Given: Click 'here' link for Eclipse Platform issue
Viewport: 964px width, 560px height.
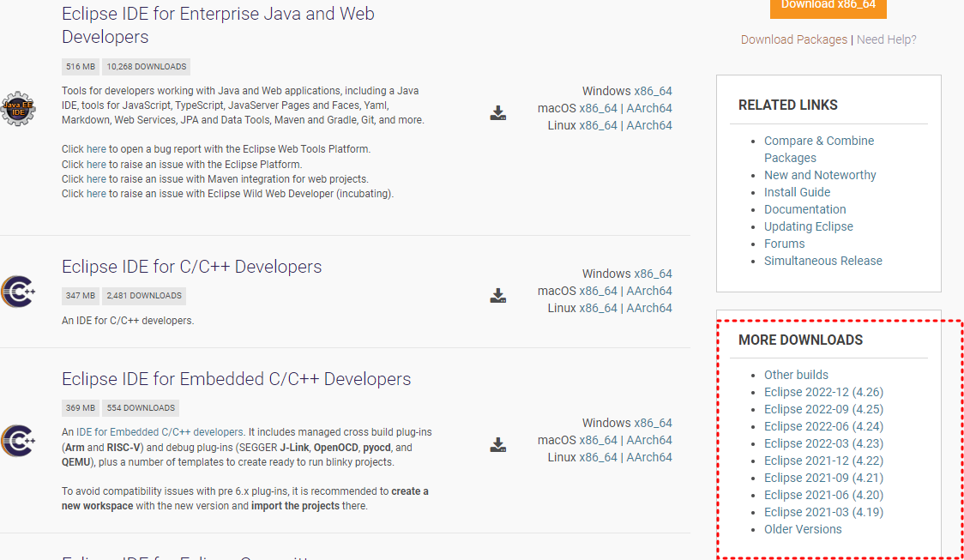Looking at the screenshot, I should [96, 165].
